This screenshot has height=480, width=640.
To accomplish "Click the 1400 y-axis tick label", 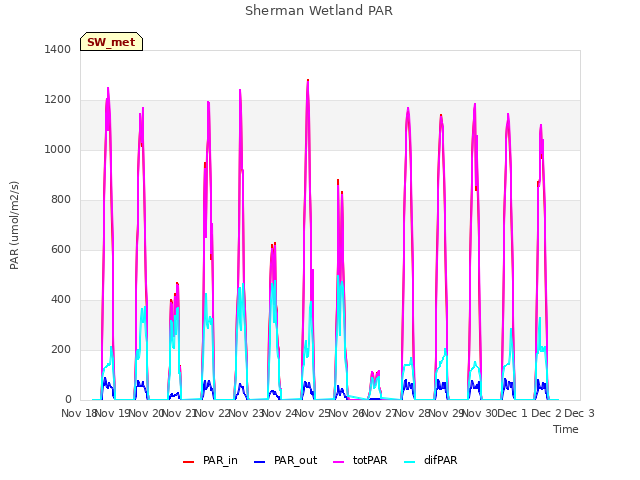I will click(58, 49).
